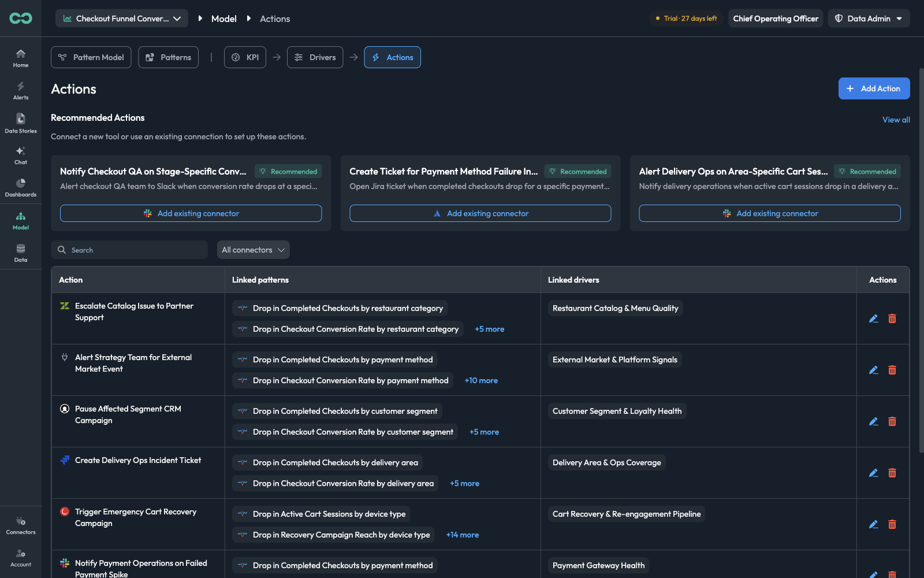Click the Add Action button

coord(874,88)
